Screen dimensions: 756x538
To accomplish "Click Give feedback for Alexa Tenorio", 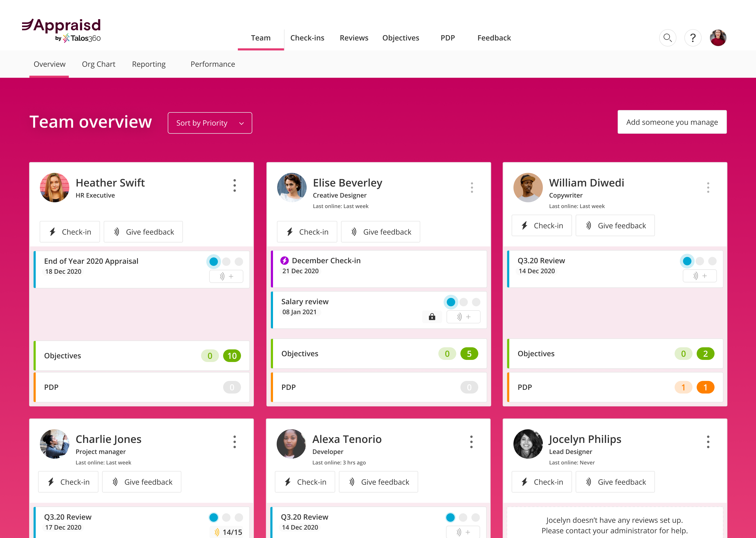I will tap(378, 482).
